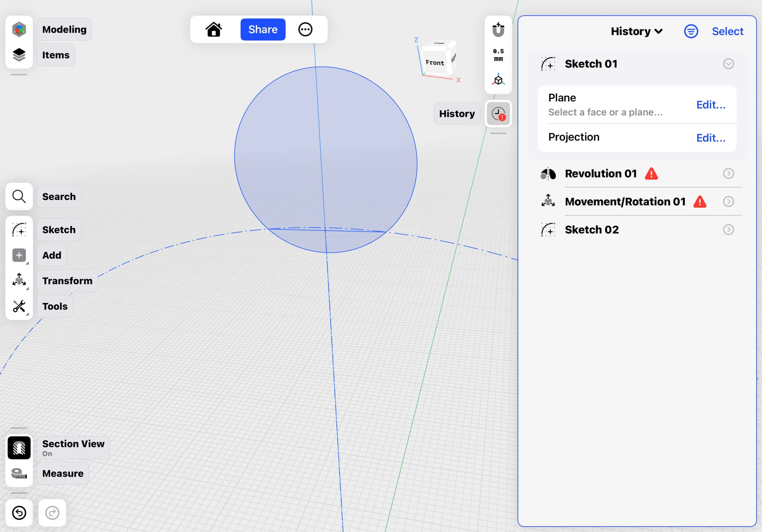Image resolution: width=762 pixels, height=532 pixels.
Task: Change the 0.5 mm grid snap value
Action: click(498, 55)
